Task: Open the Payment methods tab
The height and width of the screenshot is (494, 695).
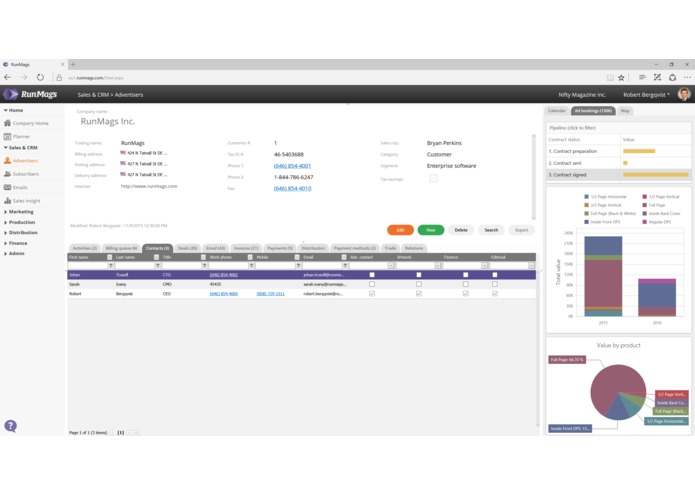Action: tap(355, 248)
